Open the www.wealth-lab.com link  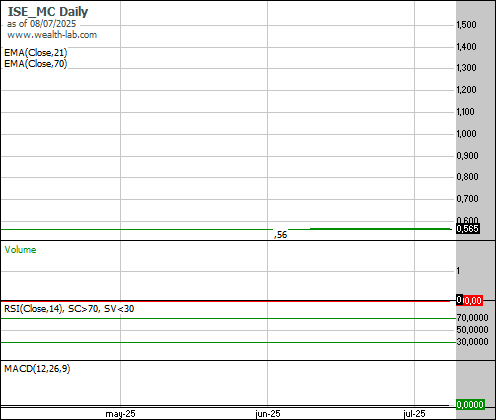tap(52, 35)
